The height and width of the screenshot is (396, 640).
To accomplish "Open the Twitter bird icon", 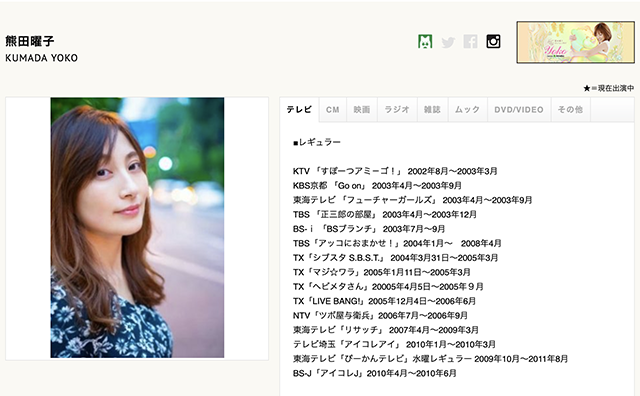I will (x=448, y=42).
